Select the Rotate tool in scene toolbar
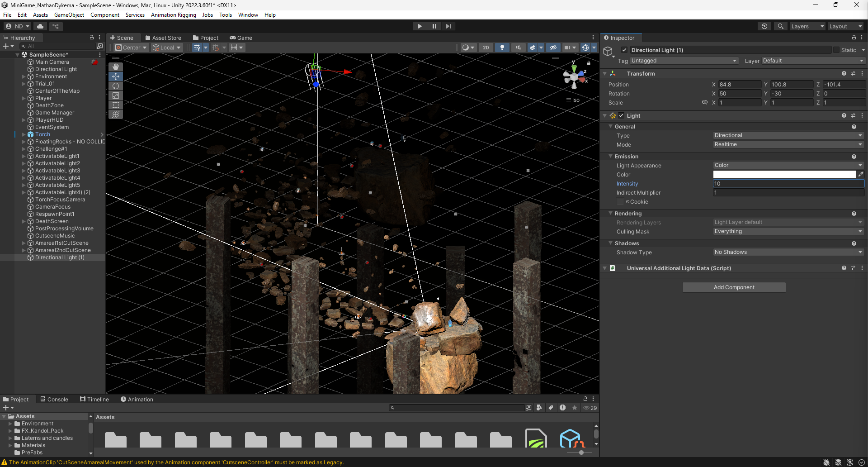The width and height of the screenshot is (868, 467). [x=116, y=86]
